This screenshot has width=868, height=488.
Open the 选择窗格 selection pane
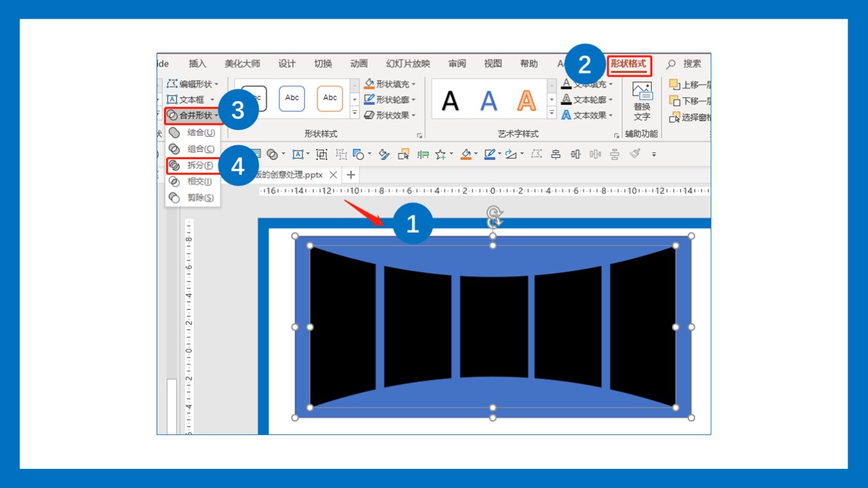[690, 117]
